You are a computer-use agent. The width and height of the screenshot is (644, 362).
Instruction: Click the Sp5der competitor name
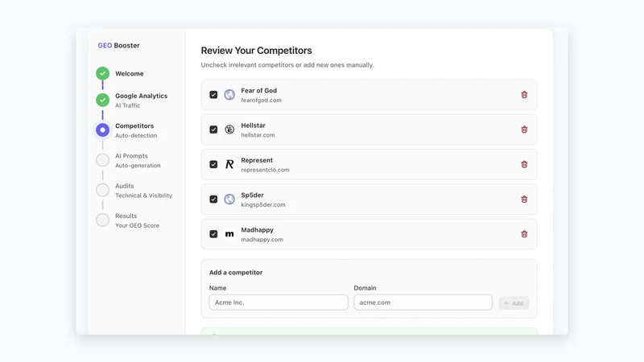click(x=252, y=195)
